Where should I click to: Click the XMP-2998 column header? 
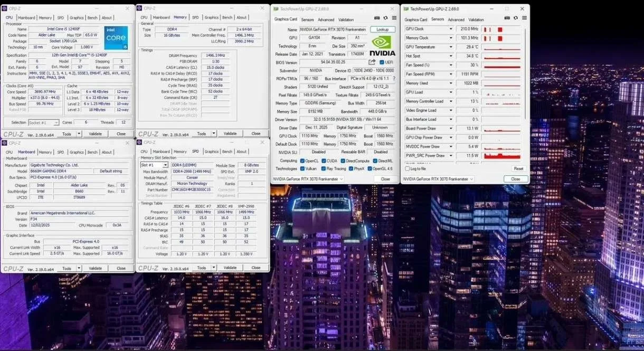[245, 207]
